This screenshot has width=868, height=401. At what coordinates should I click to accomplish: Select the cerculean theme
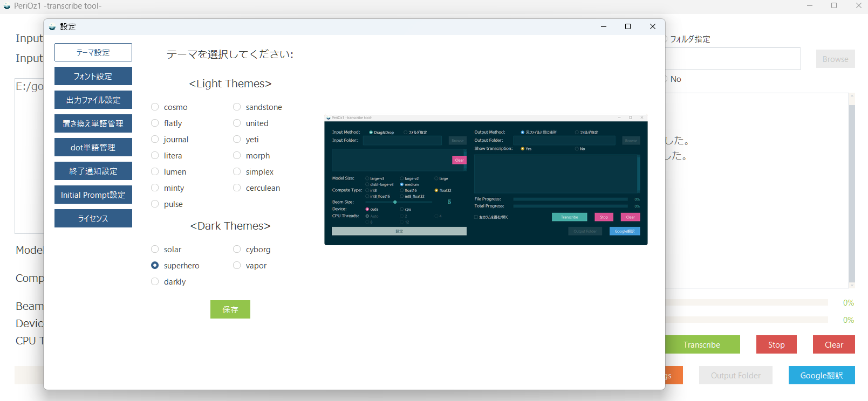237,188
